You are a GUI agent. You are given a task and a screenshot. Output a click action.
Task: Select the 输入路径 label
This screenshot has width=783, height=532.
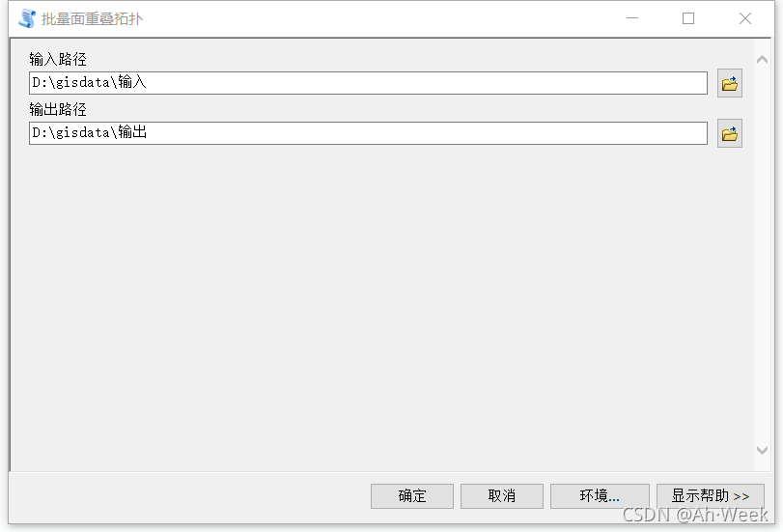(x=58, y=60)
